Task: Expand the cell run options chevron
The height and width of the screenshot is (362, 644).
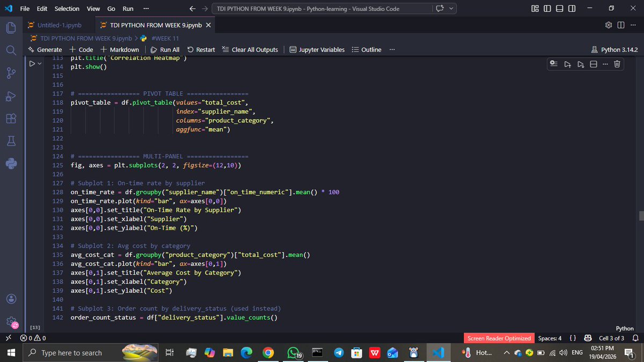Action: coord(38,63)
